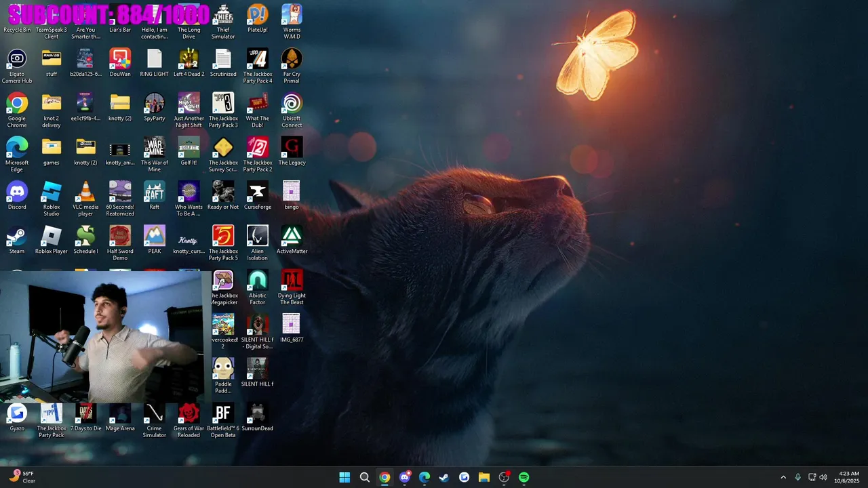This screenshot has height=488, width=868.
Task: Open The Jackbox Party Pack 2
Action: click(x=257, y=155)
